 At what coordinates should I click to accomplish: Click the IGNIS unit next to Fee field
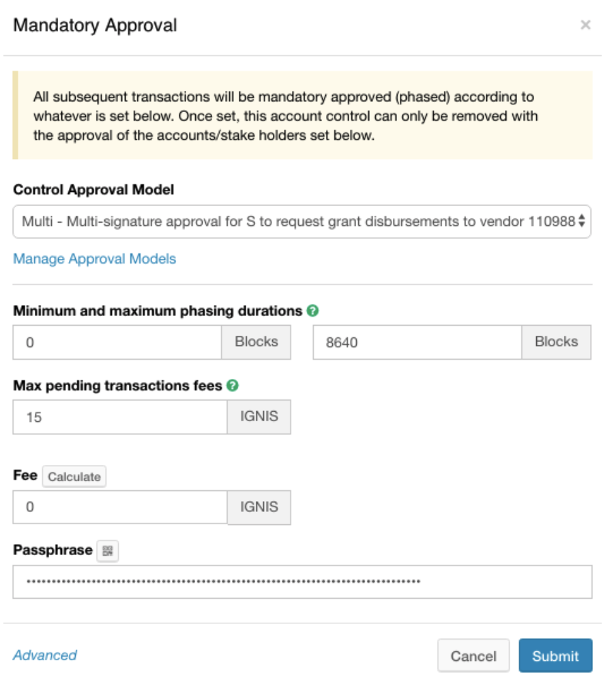click(259, 507)
